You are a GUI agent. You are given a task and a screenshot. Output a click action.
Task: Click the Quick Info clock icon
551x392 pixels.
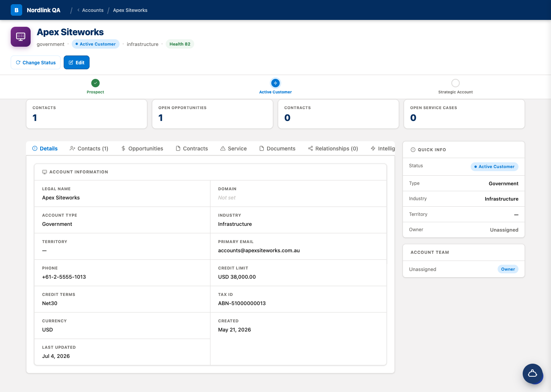click(413, 150)
